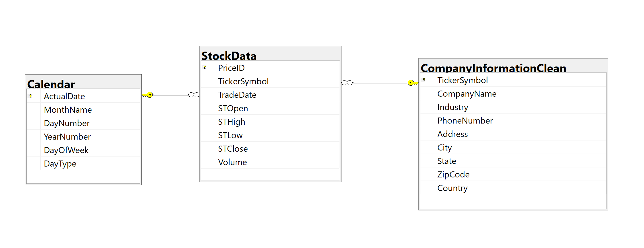Click the primary key icon beside ActualDate

pos(30,96)
